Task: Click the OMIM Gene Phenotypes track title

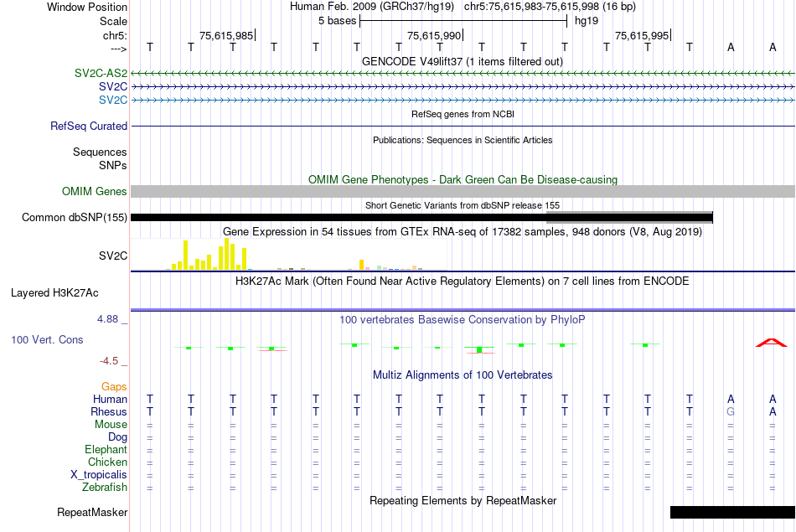Action: point(463,179)
